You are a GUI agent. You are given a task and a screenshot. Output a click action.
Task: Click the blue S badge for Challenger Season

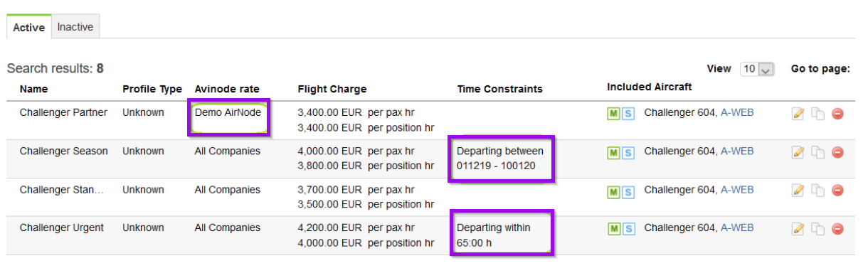coord(628,152)
